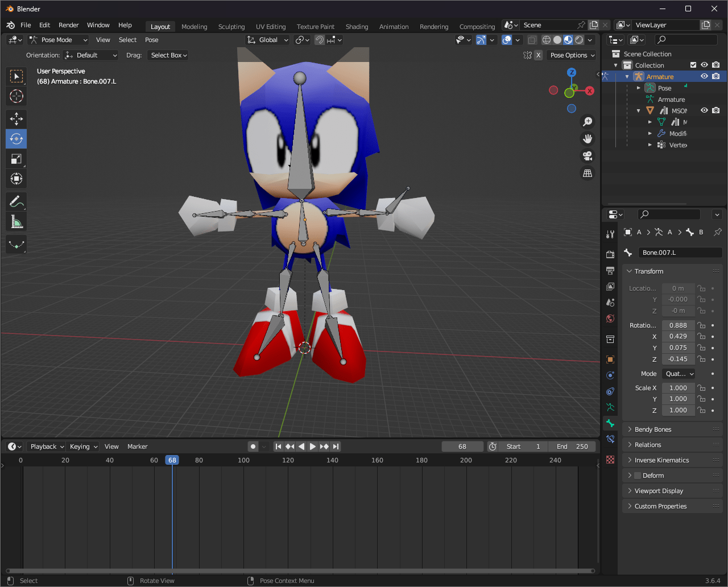
Task: Toggle the snapping magnet in header
Action: 320,40
